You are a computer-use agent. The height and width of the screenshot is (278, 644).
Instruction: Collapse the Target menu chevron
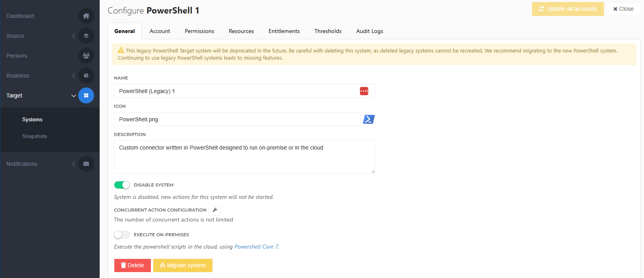73,96
